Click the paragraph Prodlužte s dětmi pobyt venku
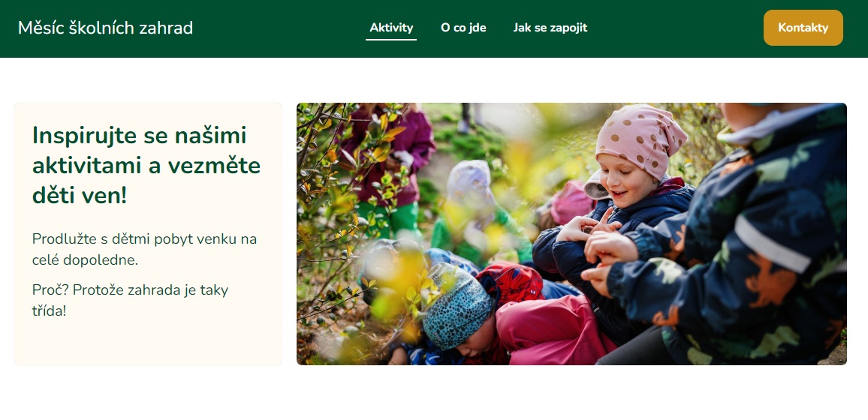The height and width of the screenshot is (420, 868). coord(144,249)
